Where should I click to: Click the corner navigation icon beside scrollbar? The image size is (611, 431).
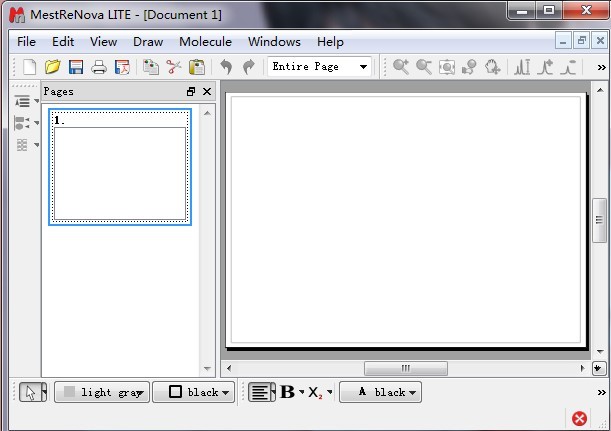(x=599, y=368)
